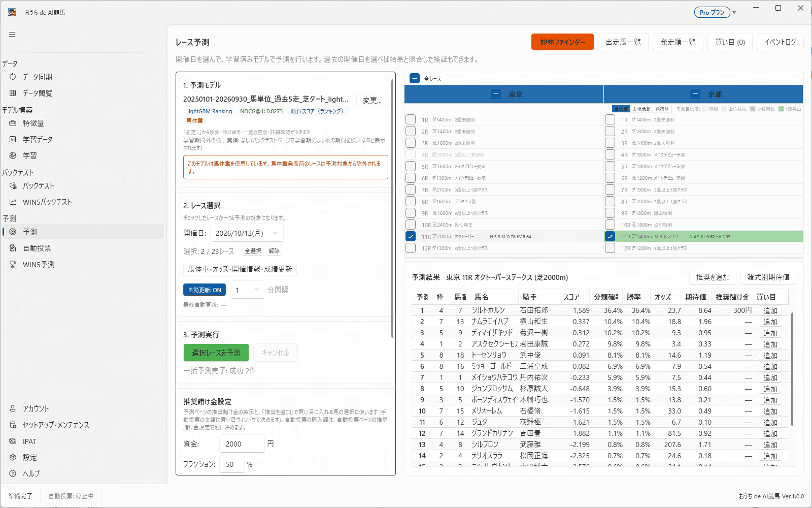The width and height of the screenshot is (812, 508).
Task: Click 追加 for シルトホルン row
Action: tap(770, 311)
